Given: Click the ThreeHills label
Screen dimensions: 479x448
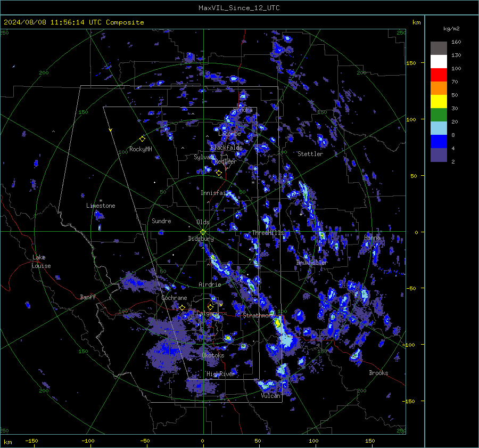Looking at the screenshot, I should (268, 233).
